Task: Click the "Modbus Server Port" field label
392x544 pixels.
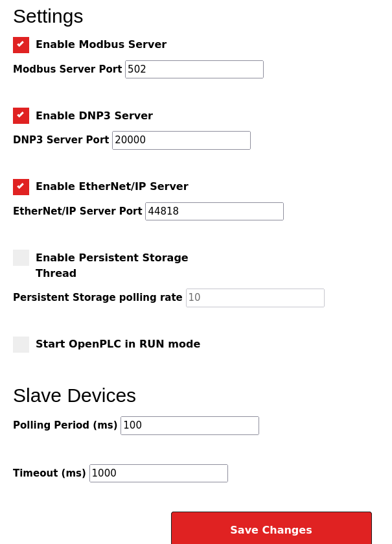Action: coord(67,69)
